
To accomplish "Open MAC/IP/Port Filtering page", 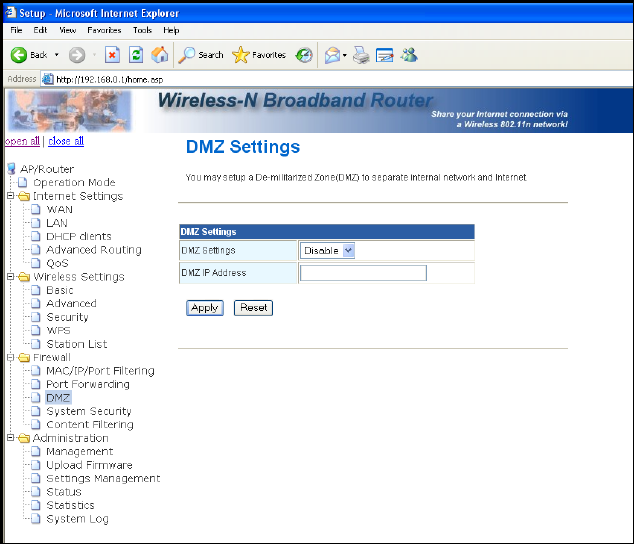I will (x=100, y=371).
